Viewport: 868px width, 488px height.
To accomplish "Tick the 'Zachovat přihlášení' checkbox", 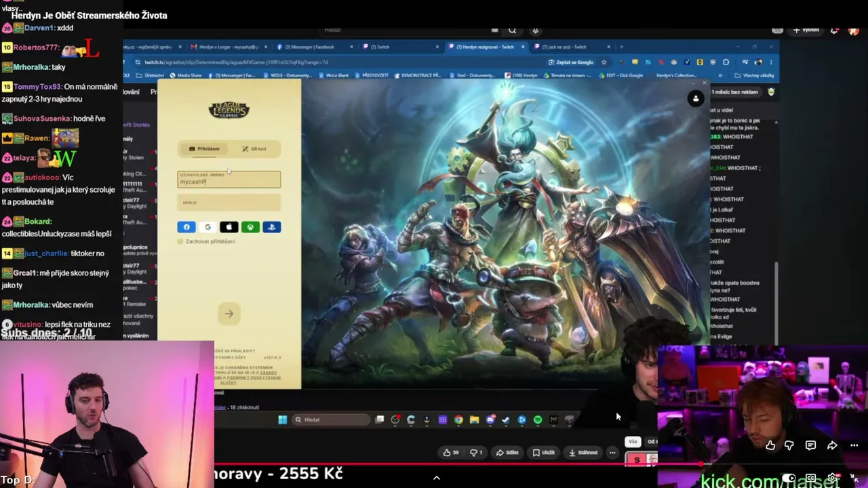I will point(180,241).
